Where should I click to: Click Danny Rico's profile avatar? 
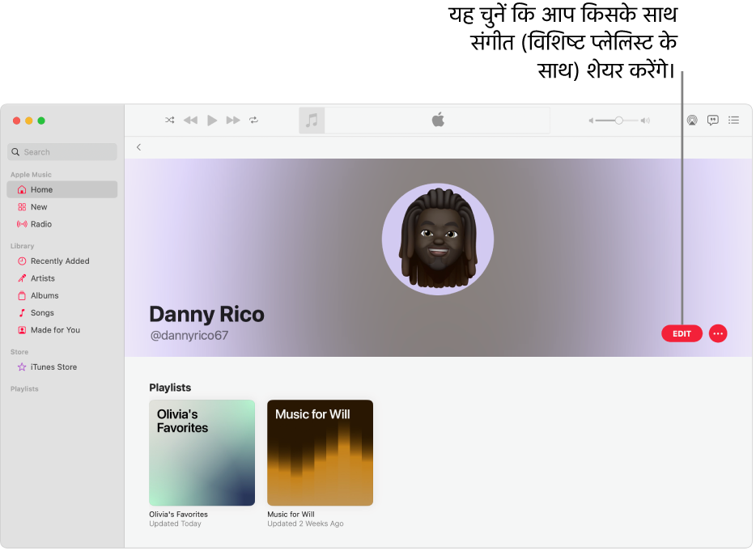[438, 239]
